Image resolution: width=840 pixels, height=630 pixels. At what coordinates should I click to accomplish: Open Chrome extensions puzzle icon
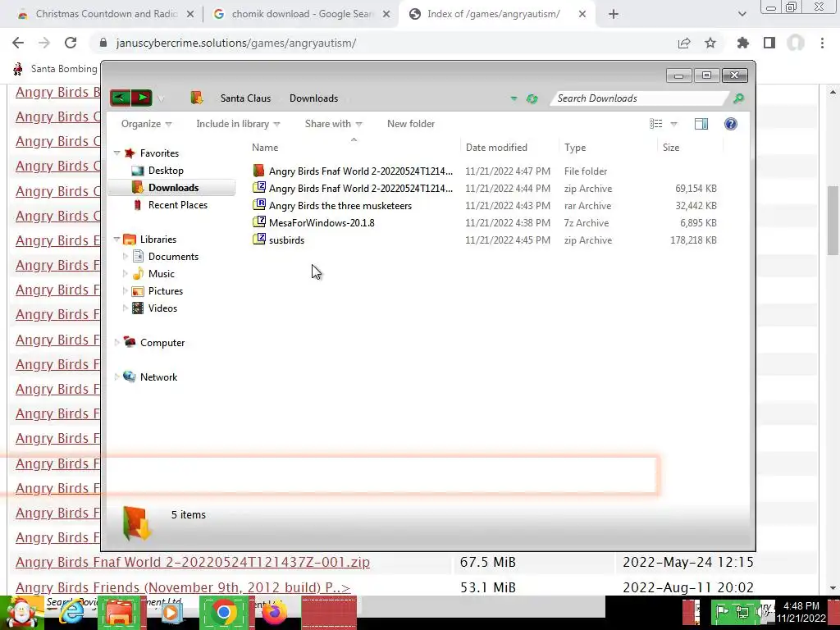(743, 43)
